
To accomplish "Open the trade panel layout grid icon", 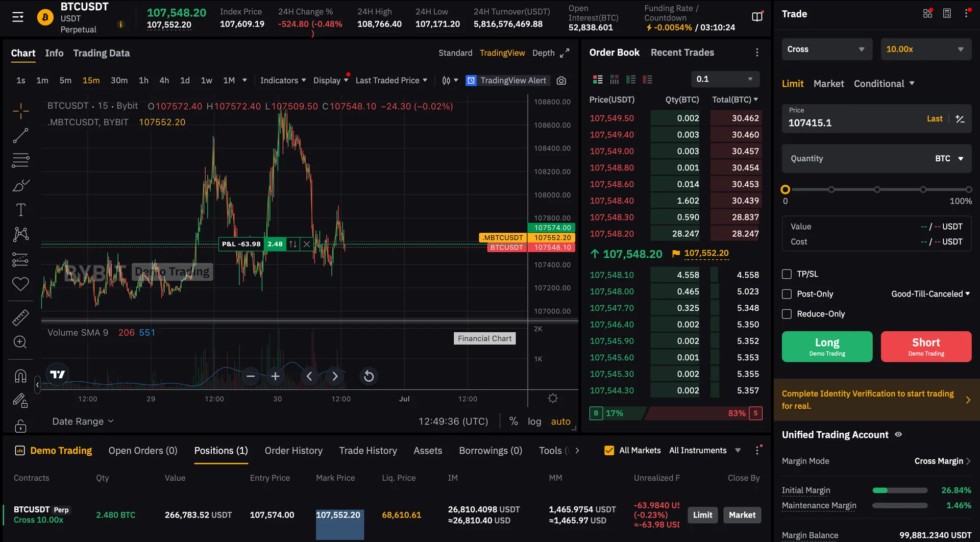I will pyautogui.click(x=928, y=14).
